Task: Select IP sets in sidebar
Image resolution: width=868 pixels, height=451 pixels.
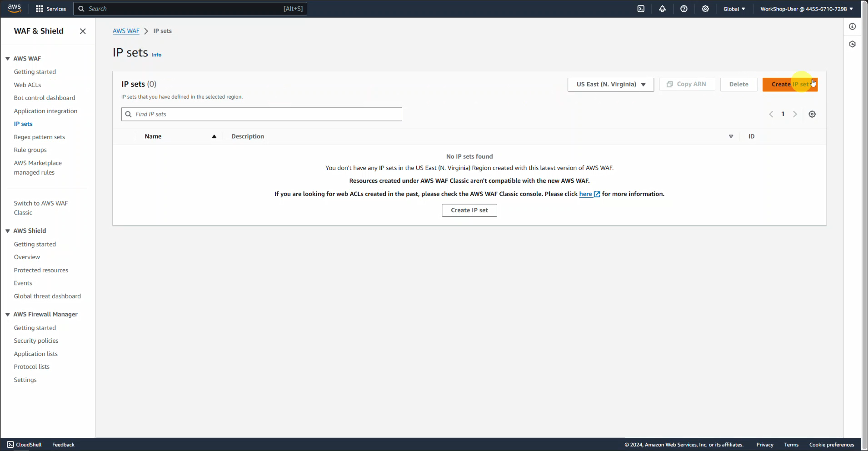Action: pos(23,124)
